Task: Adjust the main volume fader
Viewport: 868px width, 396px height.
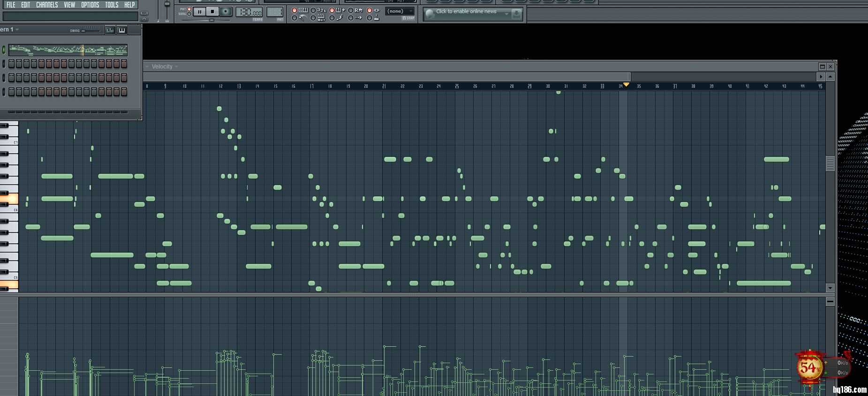Action: point(167,5)
